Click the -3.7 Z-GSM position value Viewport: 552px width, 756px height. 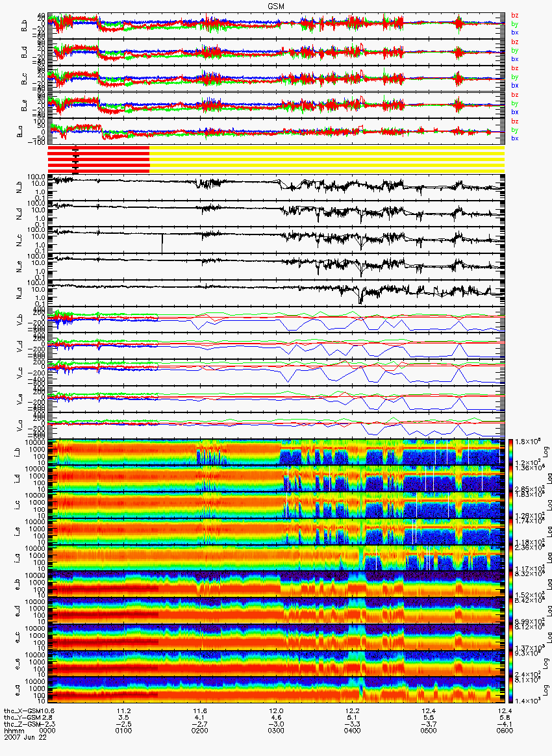429,724
